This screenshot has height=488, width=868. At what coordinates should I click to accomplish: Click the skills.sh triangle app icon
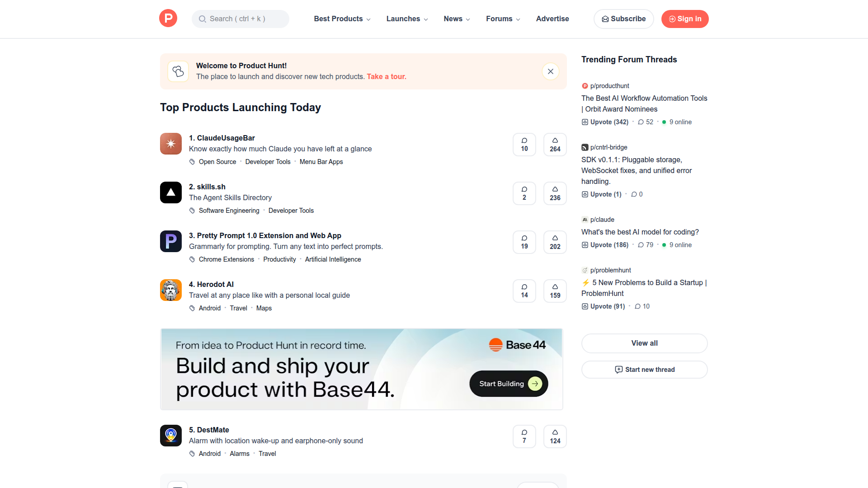(170, 192)
